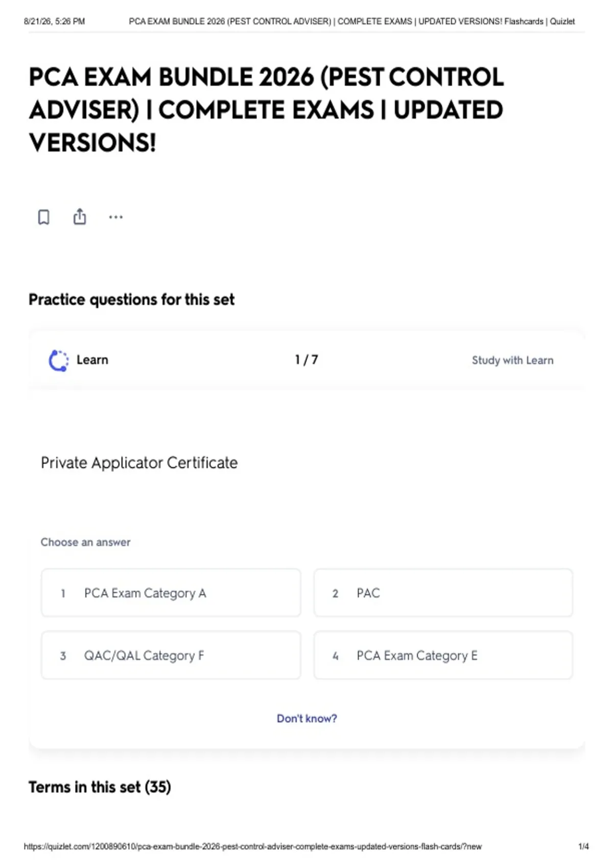Click the PCA EXAM BUNDLE 2026 title
Screen dimensions: 613x868
pos(266,110)
